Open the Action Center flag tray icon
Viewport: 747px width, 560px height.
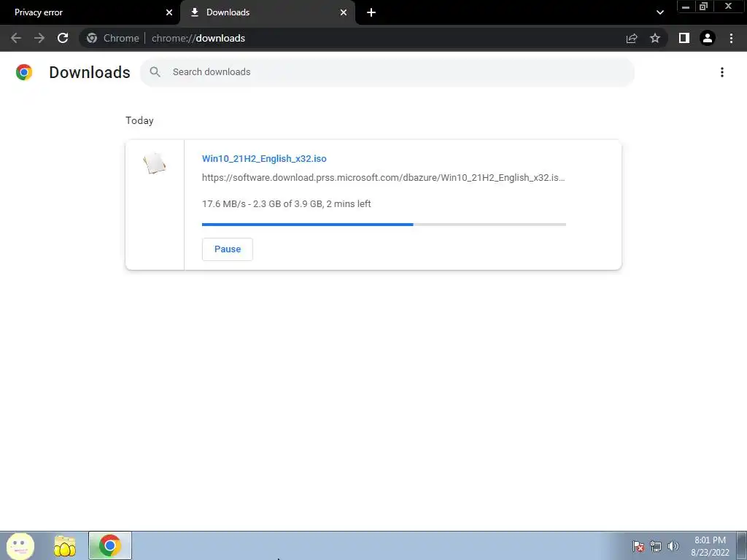tap(638, 546)
